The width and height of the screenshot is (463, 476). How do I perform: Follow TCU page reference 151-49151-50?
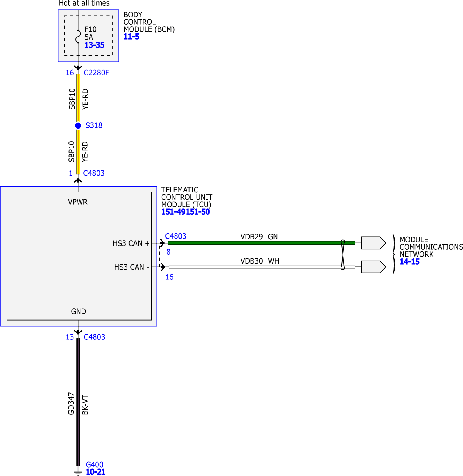tap(186, 212)
